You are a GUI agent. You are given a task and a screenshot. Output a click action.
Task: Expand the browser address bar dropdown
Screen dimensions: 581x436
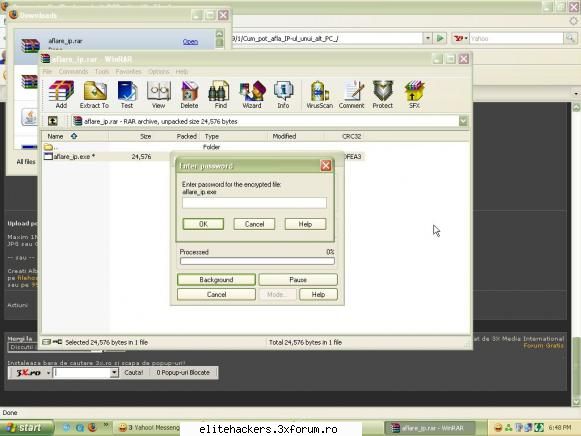pyautogui.click(x=428, y=38)
